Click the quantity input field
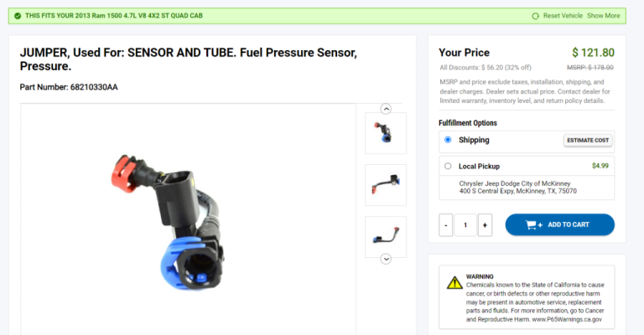 pyautogui.click(x=465, y=224)
